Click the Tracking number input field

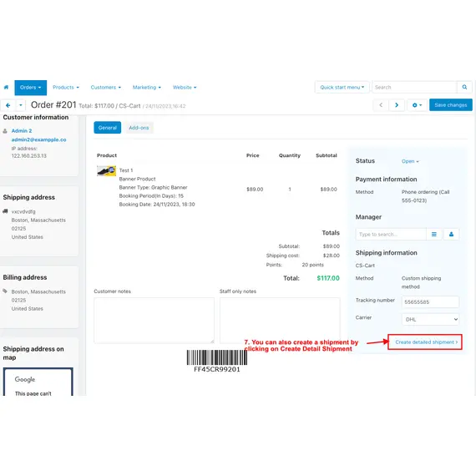click(x=430, y=302)
